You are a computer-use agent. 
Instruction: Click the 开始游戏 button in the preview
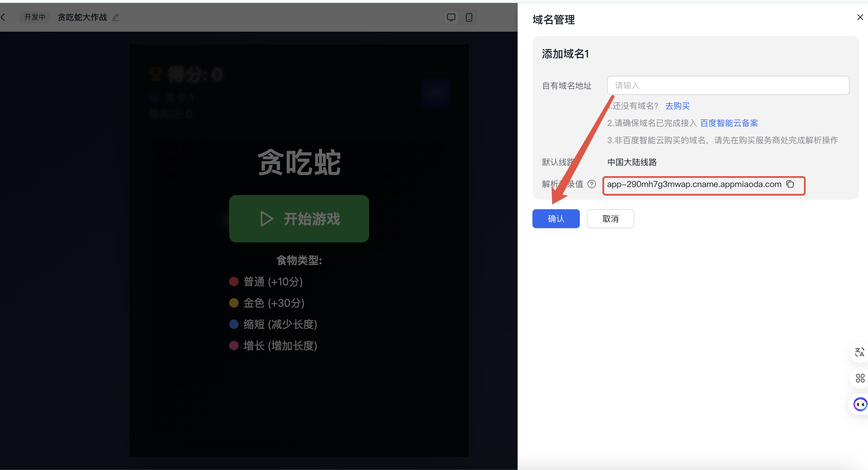click(x=299, y=219)
